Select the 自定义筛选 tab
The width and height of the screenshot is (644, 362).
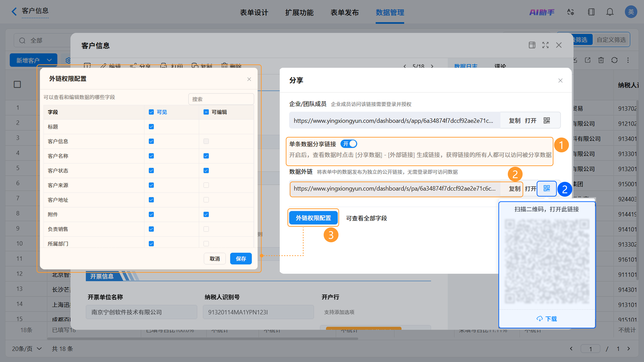click(x=611, y=40)
